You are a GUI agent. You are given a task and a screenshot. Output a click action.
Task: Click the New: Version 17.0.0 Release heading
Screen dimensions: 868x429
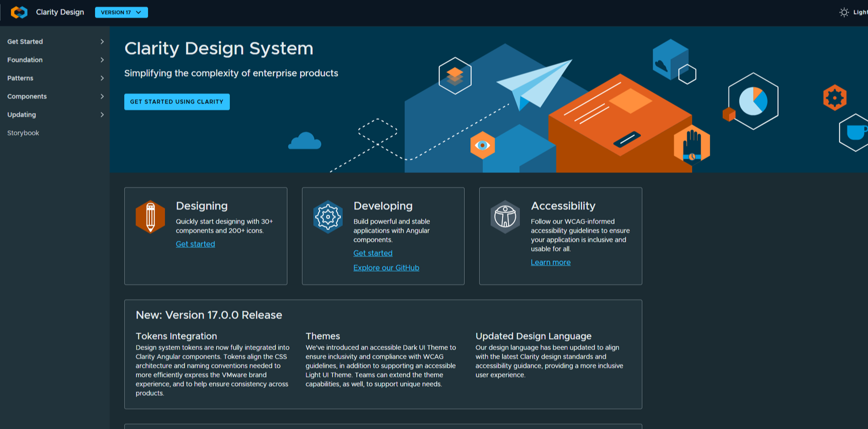point(209,315)
